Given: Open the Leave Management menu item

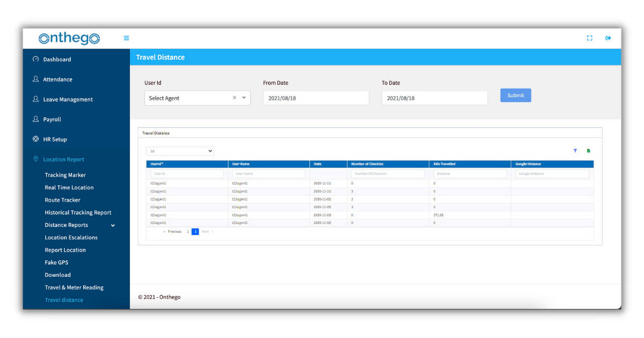Looking at the screenshot, I should pos(68,99).
